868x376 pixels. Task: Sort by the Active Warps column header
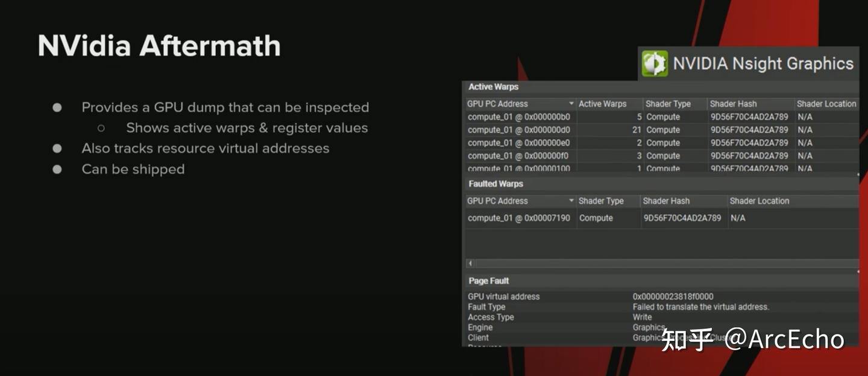tap(603, 104)
